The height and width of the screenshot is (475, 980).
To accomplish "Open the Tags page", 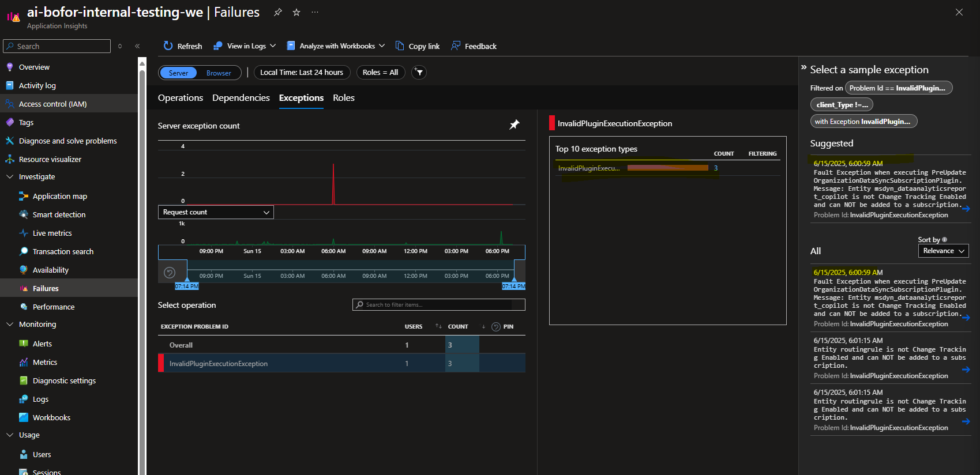I will (x=26, y=122).
